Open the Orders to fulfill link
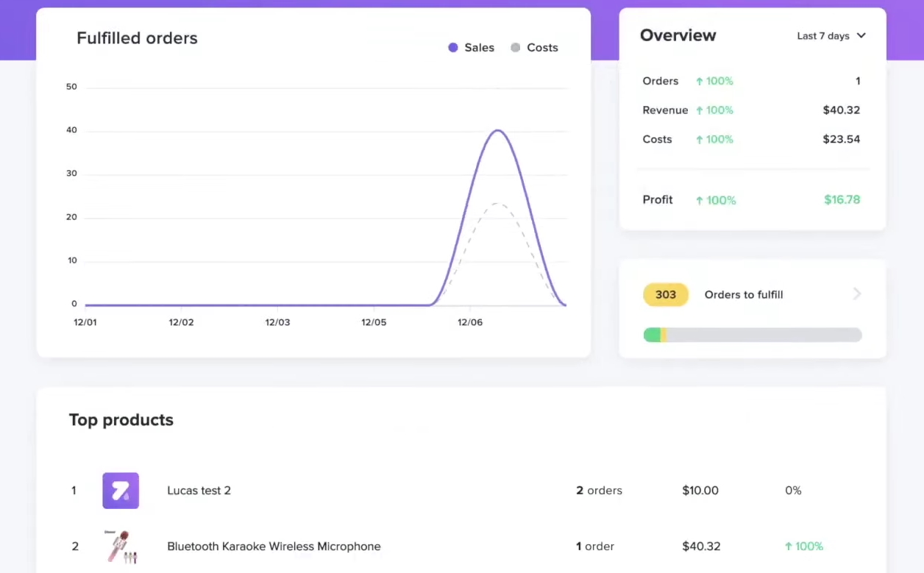The height and width of the screenshot is (573, 924). coord(744,295)
